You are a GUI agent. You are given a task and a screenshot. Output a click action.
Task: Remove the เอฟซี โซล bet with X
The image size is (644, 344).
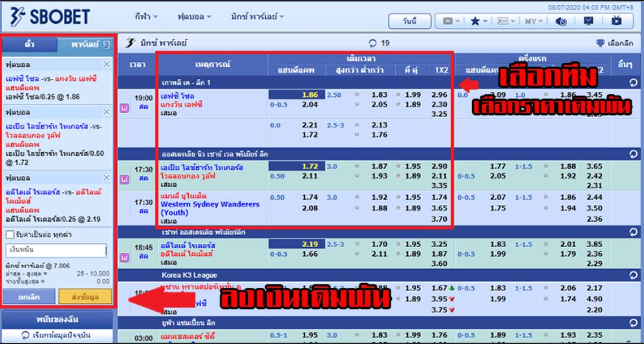[x=107, y=65]
